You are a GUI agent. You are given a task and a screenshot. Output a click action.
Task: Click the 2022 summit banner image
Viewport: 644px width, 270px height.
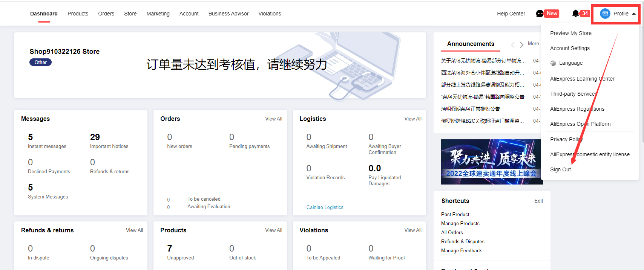(x=492, y=162)
